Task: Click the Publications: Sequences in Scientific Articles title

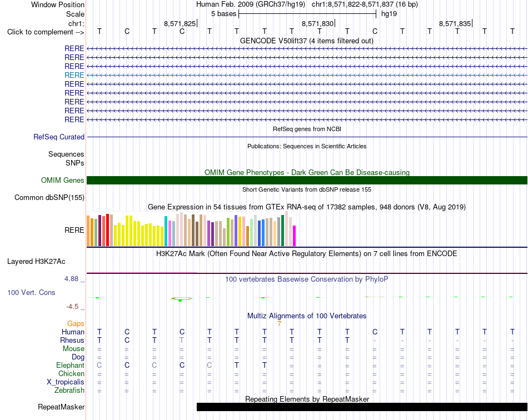Action: 307,146
